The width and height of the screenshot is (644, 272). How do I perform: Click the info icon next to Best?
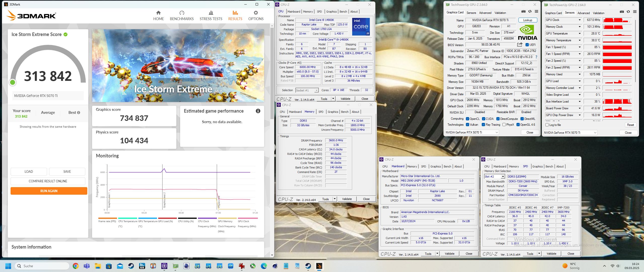click(78, 113)
